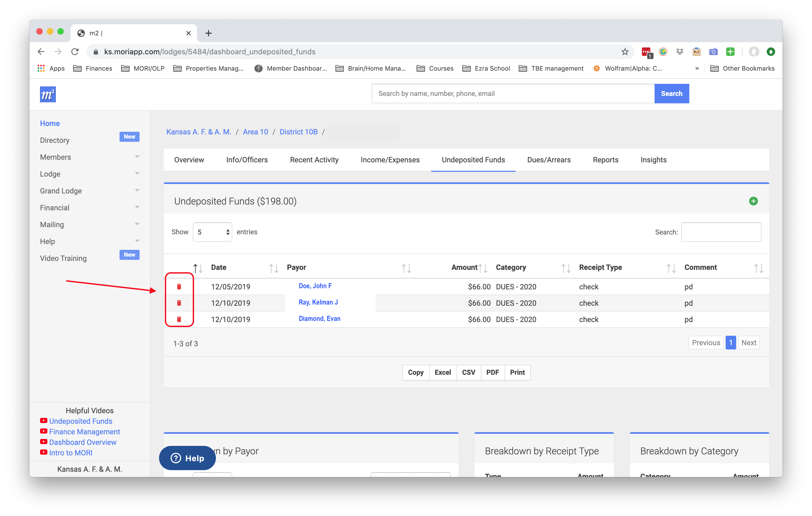Open the Show entries dropdown
This screenshot has width=812, height=516.
click(x=212, y=232)
